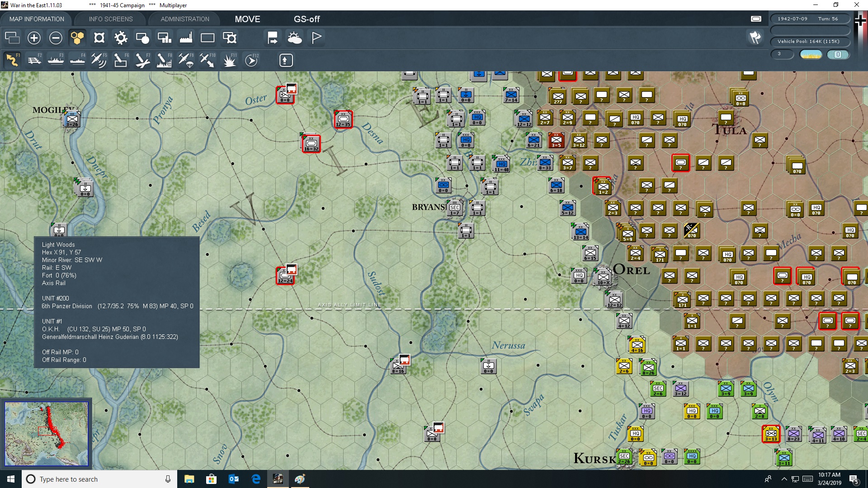
Task: Choose the F9 air drop mission mode
Action: pos(185,60)
